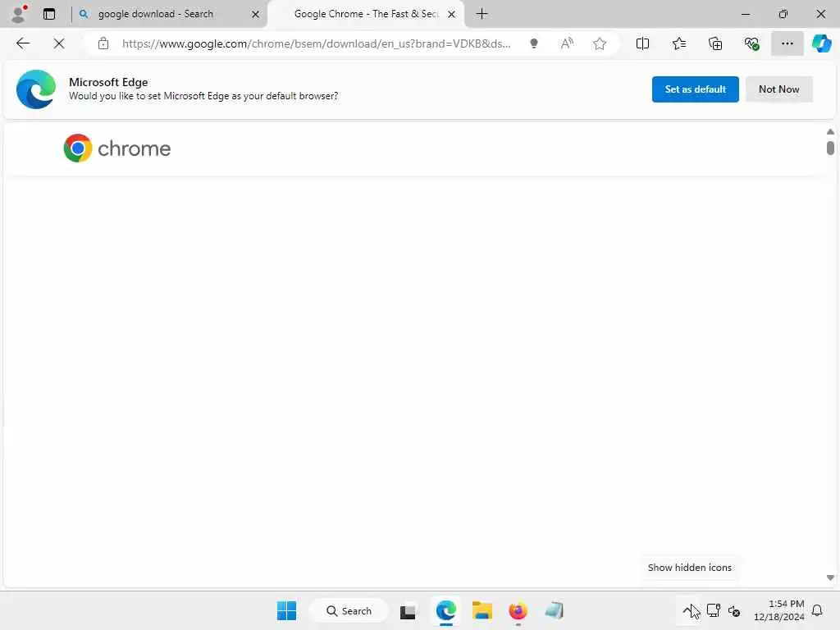Open the Windows Start menu
Image resolution: width=840 pixels, height=630 pixels.
pos(286,610)
